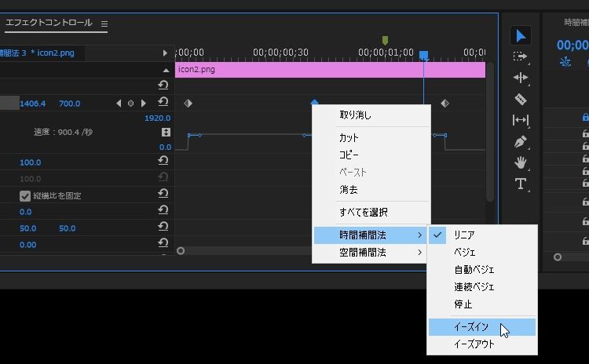Image resolution: width=589 pixels, height=364 pixels.
Task: Reset the position parameter 1406.4 row
Action: pos(163,103)
